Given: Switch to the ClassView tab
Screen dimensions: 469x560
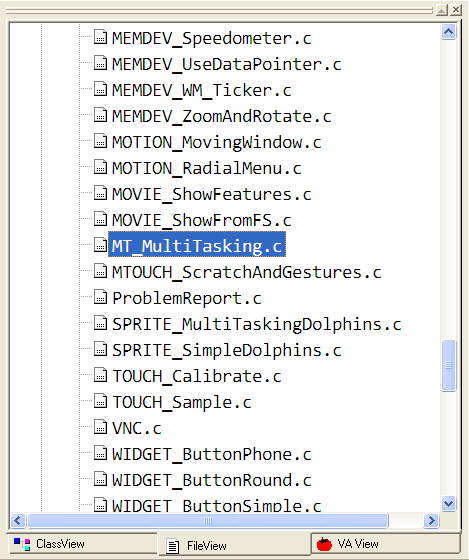Looking at the screenshot, I should (82, 544).
